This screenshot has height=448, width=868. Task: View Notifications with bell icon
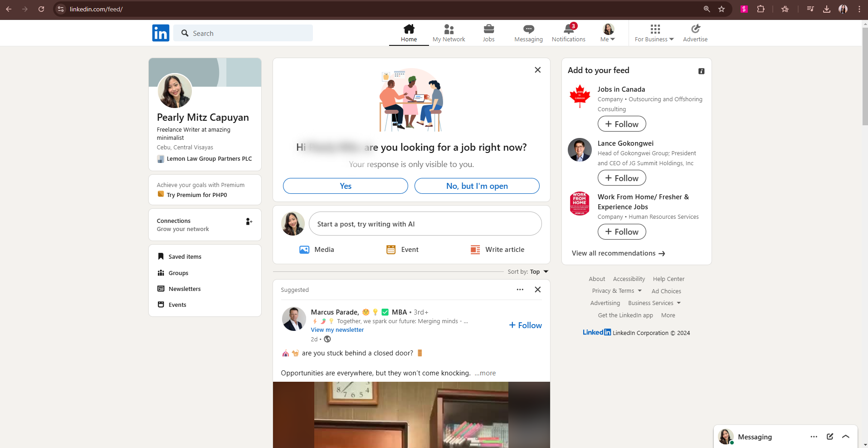click(x=568, y=33)
